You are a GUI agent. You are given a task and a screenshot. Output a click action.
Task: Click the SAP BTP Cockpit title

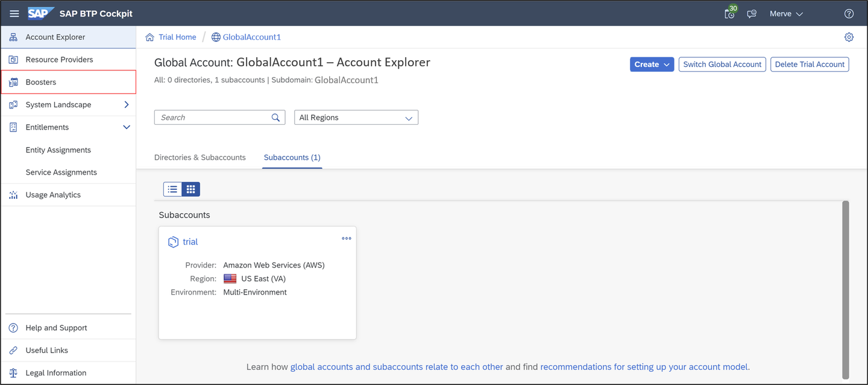(96, 13)
